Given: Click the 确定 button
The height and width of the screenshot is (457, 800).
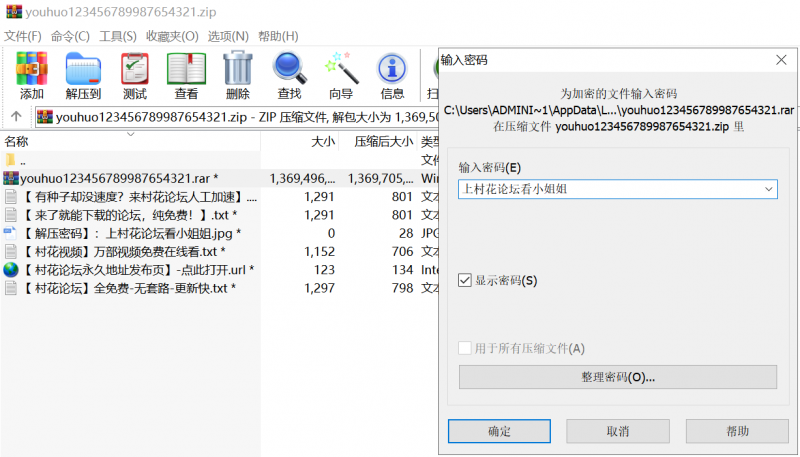Looking at the screenshot, I should 499,431.
